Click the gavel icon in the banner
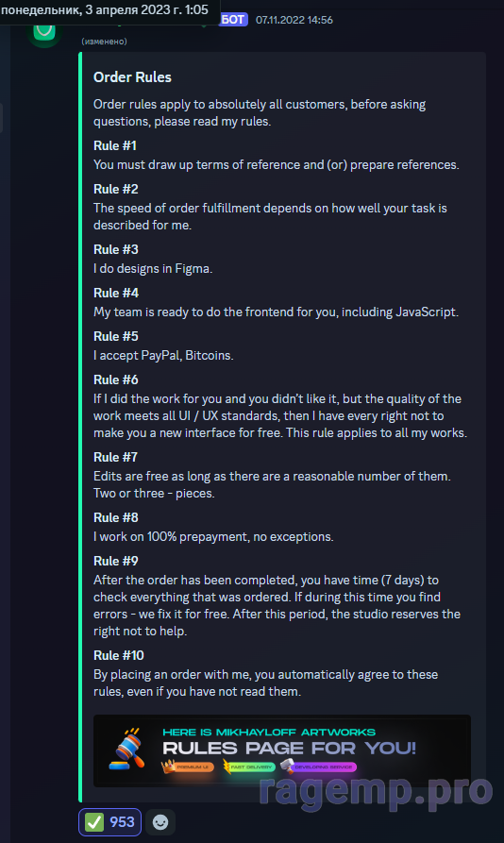Image resolution: width=504 pixels, height=843 pixels. pos(127,748)
